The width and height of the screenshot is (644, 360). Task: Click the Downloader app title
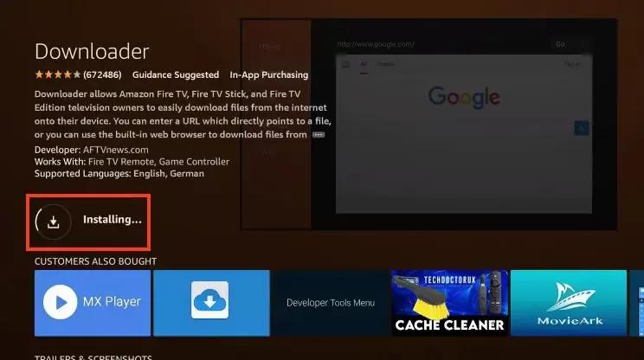click(x=92, y=52)
